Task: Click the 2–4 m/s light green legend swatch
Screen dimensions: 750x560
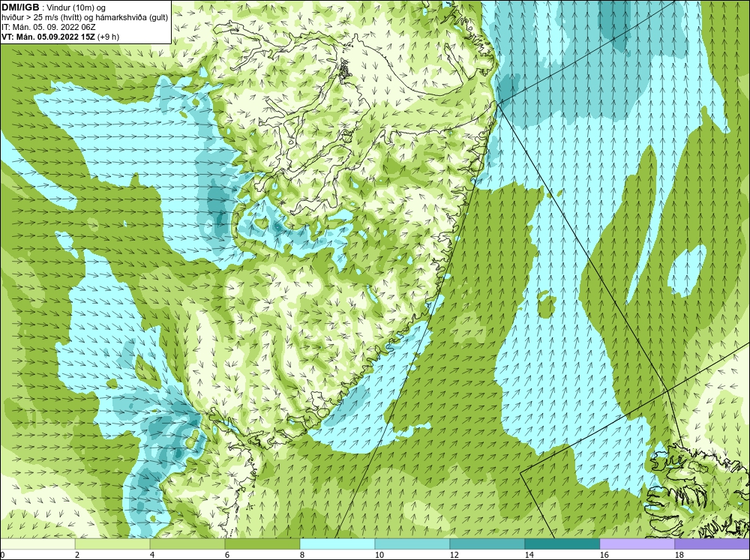Action: coord(112,544)
